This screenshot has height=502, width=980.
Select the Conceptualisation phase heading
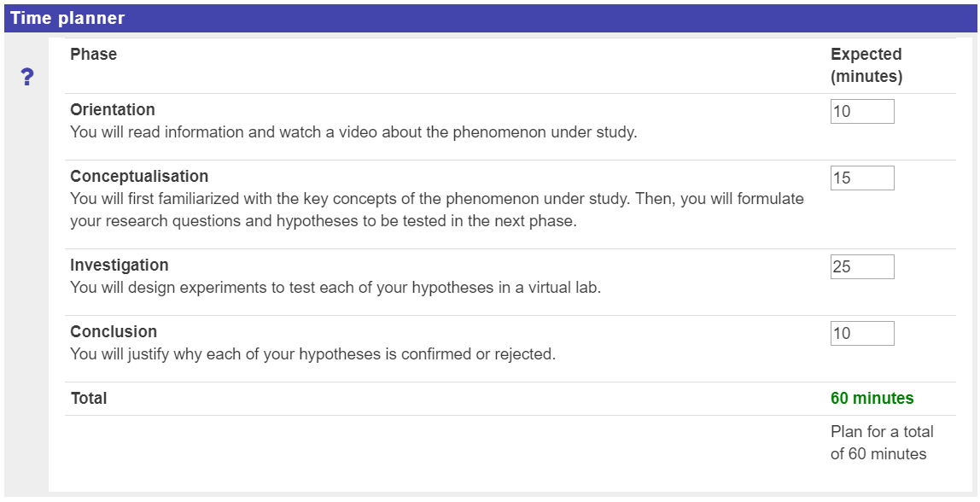tap(139, 176)
